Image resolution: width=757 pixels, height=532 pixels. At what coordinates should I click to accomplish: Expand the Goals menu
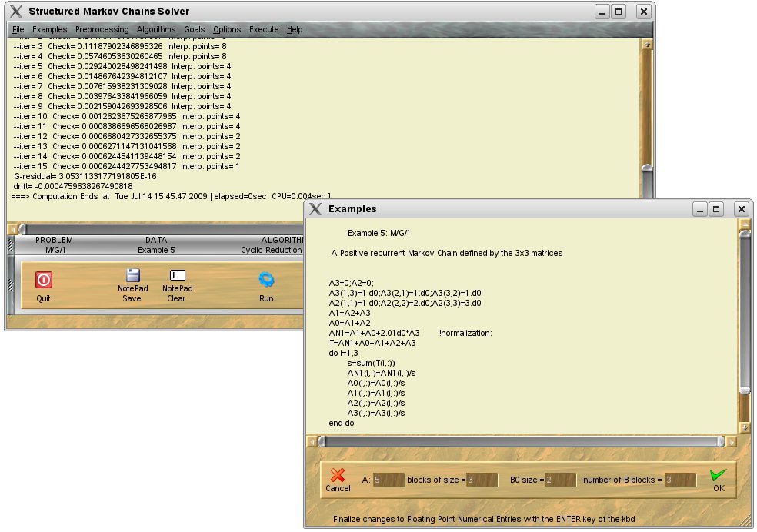pyautogui.click(x=194, y=29)
